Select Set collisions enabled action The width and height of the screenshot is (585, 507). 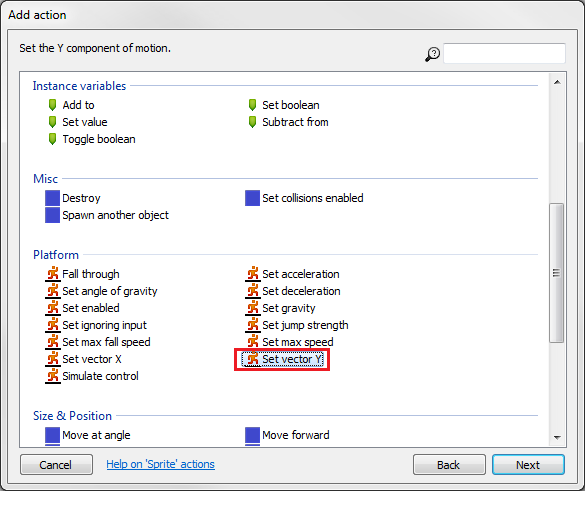click(x=304, y=198)
